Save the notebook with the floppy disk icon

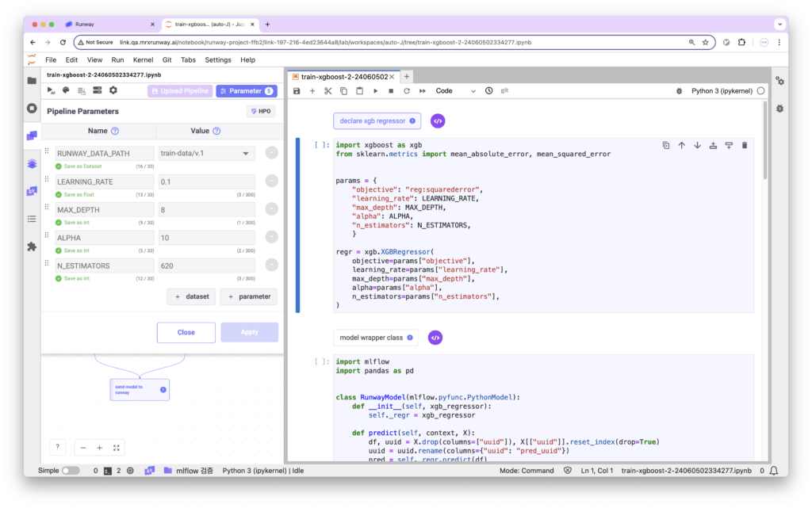tap(297, 91)
